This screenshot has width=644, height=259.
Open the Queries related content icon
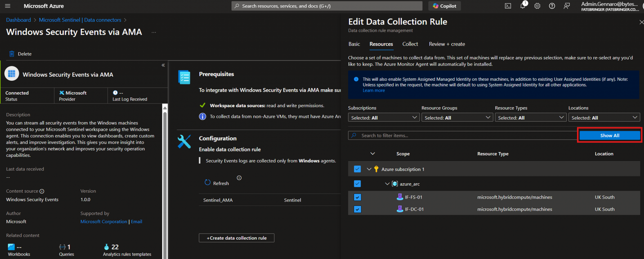62,247
